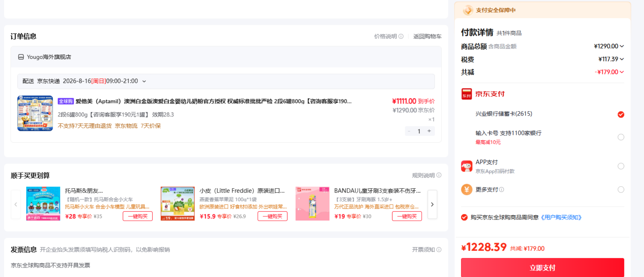
Task: Decrease Aptamil quantity with minus button
Action: 409,131
